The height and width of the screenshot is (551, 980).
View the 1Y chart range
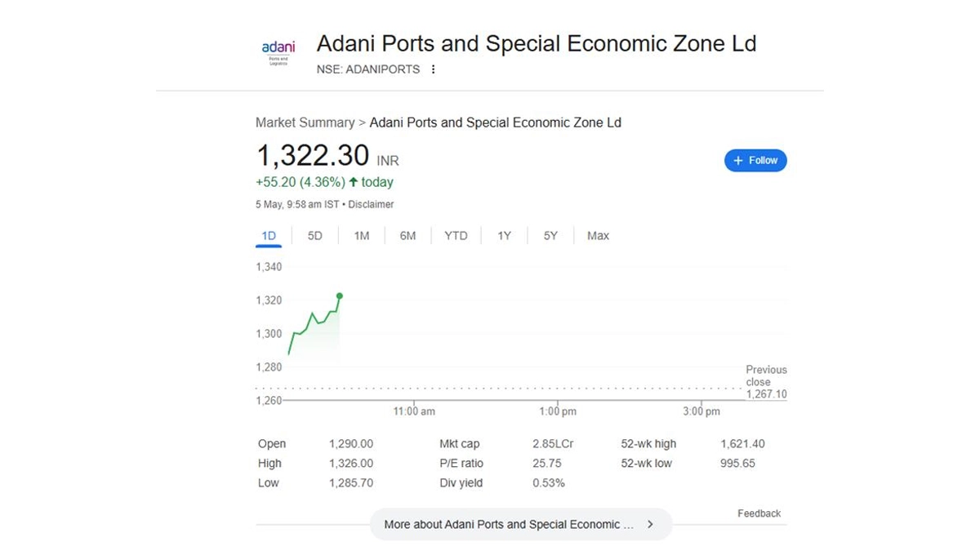click(505, 236)
